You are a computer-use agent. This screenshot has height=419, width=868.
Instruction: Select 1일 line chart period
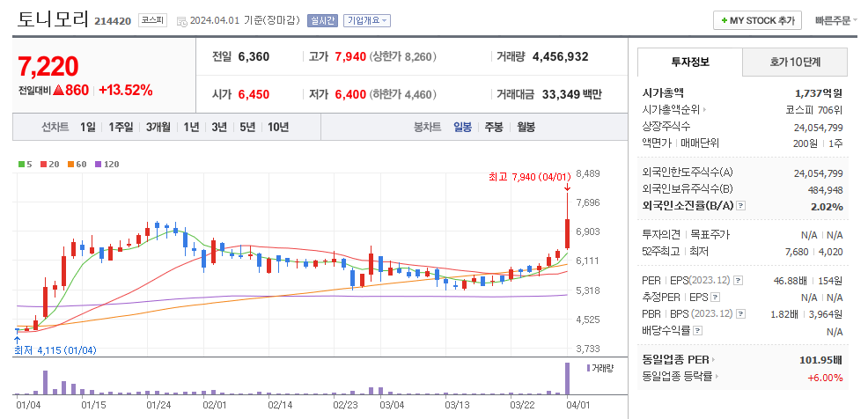click(x=87, y=127)
